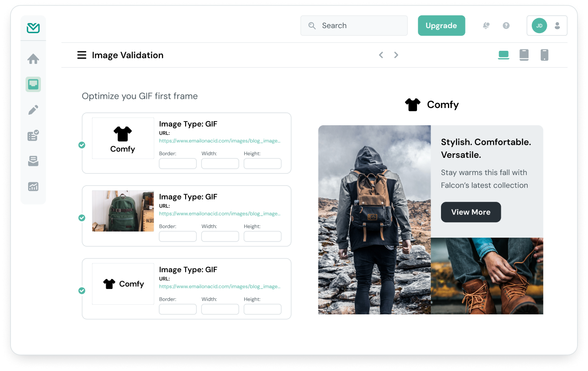The image size is (588, 371).
Task: Open the URL link of the horizontal Comfy logo card
Action: point(220,287)
